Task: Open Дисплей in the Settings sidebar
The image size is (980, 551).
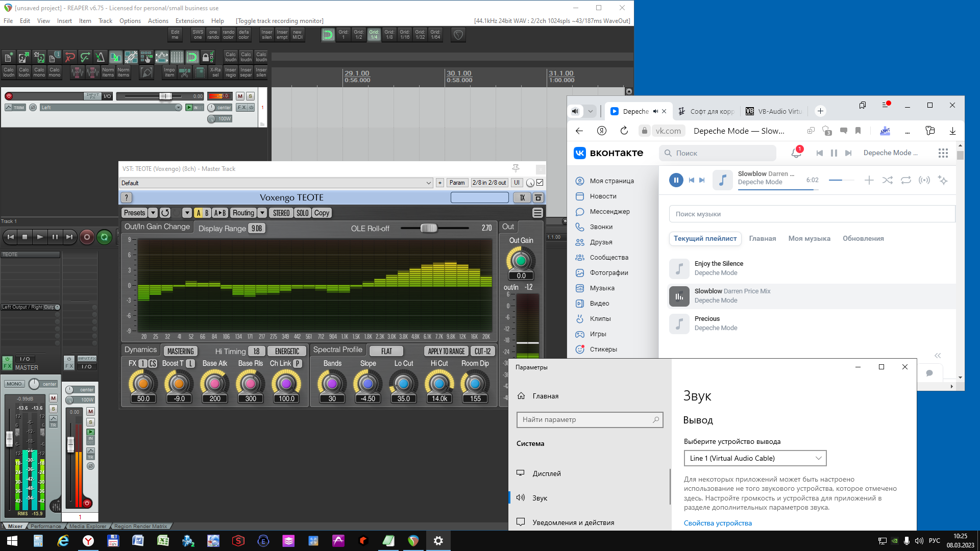Action: pyautogui.click(x=546, y=473)
